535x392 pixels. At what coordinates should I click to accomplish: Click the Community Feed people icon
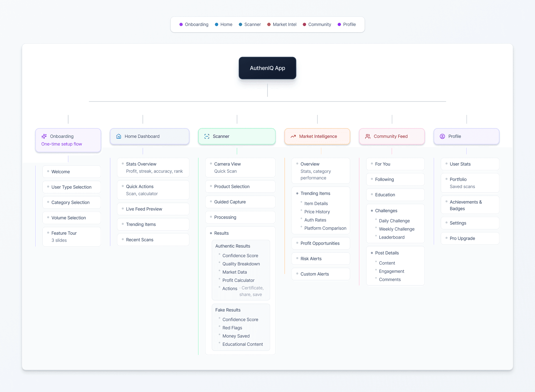368,136
